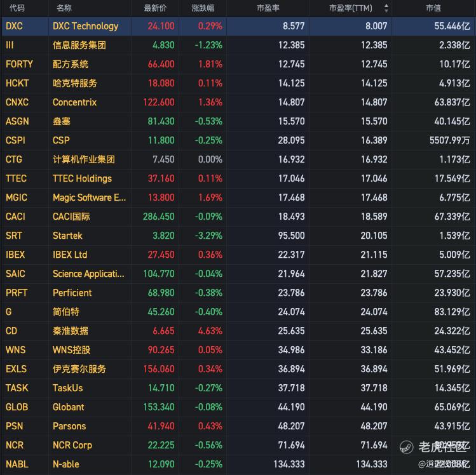Select ticker WNS

click(x=15, y=350)
